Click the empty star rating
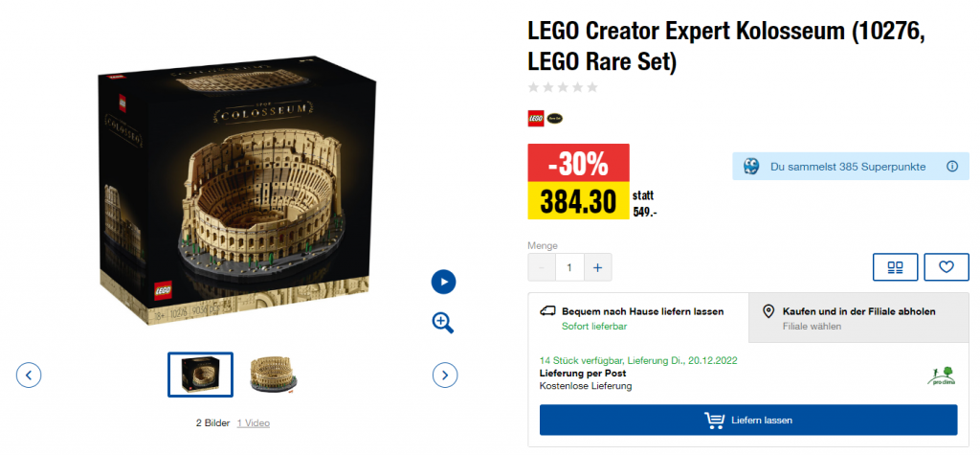This screenshot has height=455, width=980. [x=563, y=87]
